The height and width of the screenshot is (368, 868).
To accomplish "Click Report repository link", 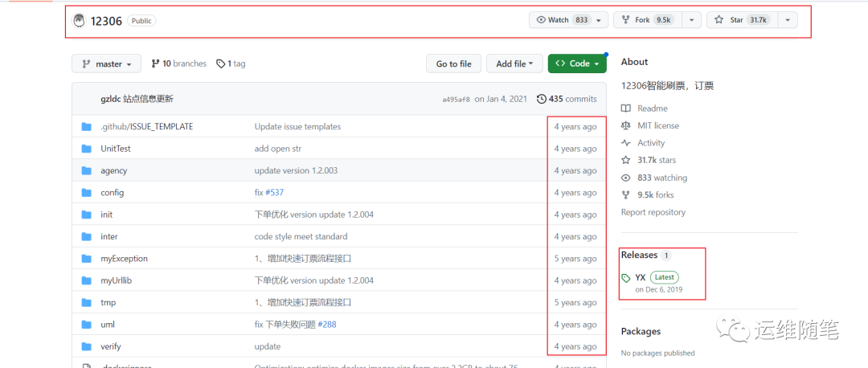I will 653,212.
